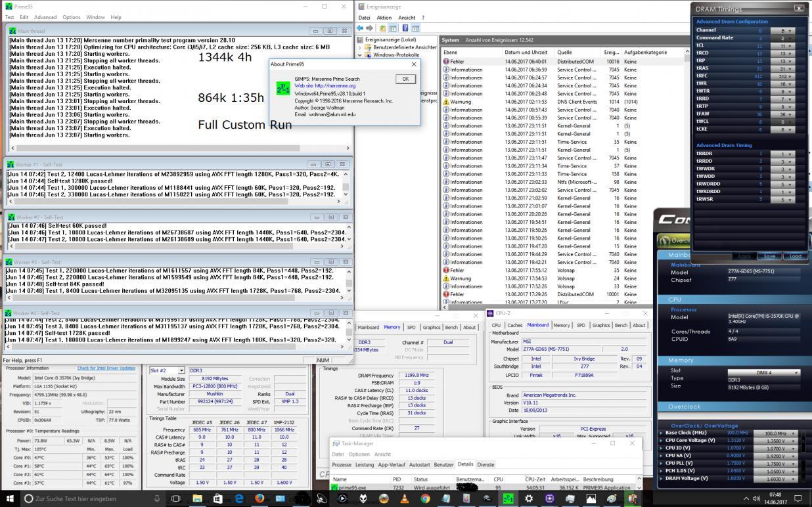Collapse Windows-Protokolle tree node
The image size is (812, 507).
359,55
